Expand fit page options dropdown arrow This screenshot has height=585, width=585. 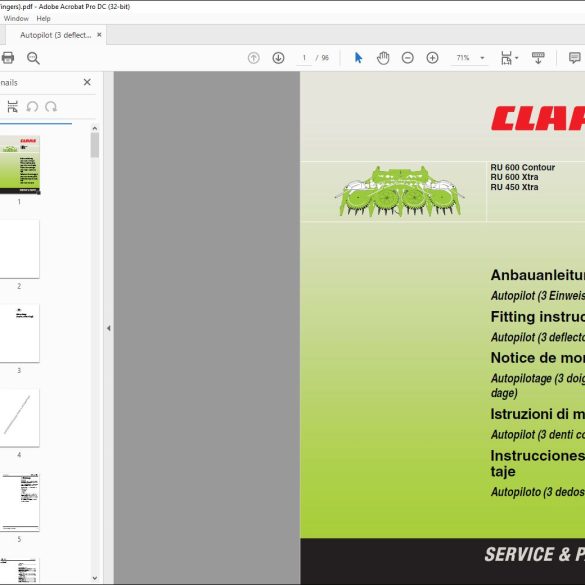pyautogui.click(x=517, y=58)
